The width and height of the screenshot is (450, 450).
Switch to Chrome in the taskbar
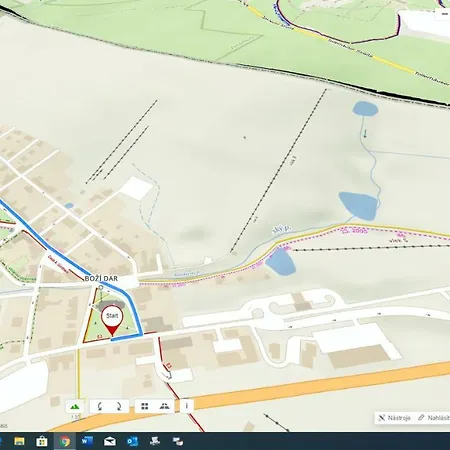65,441
